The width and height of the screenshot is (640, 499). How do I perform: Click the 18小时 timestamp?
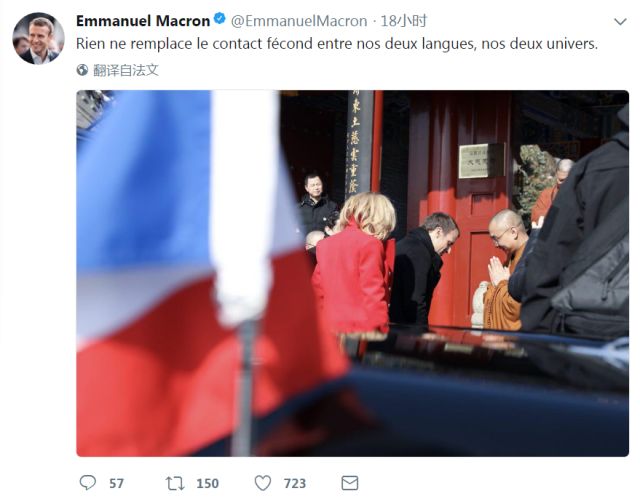pos(403,21)
